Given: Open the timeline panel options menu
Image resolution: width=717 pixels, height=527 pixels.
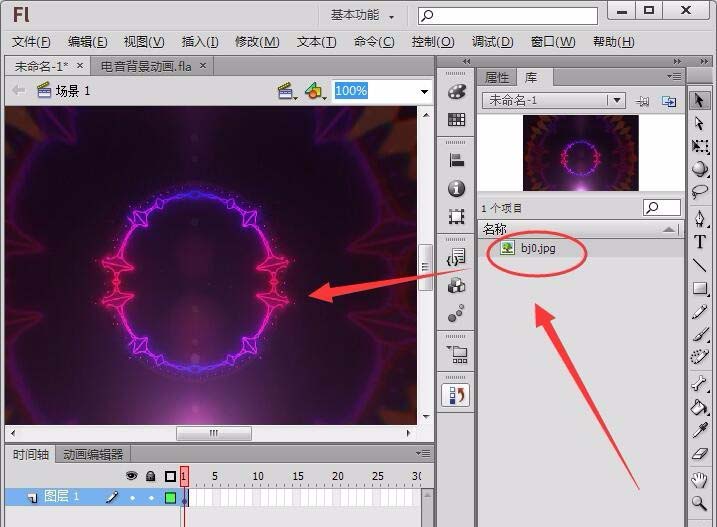Looking at the screenshot, I should pyautogui.click(x=423, y=453).
